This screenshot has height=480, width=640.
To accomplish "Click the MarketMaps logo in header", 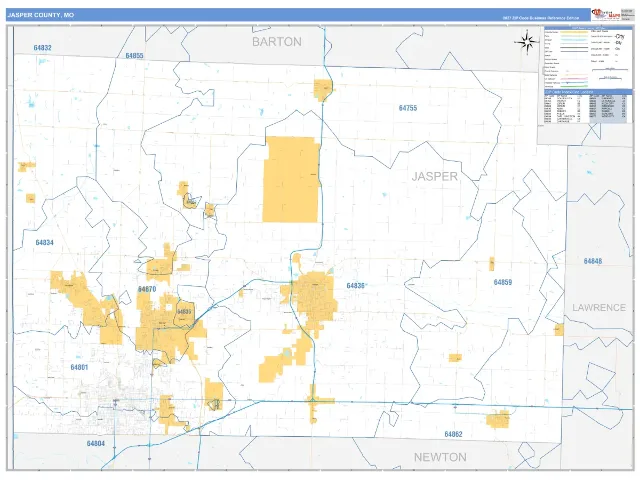I will pyautogui.click(x=606, y=15).
